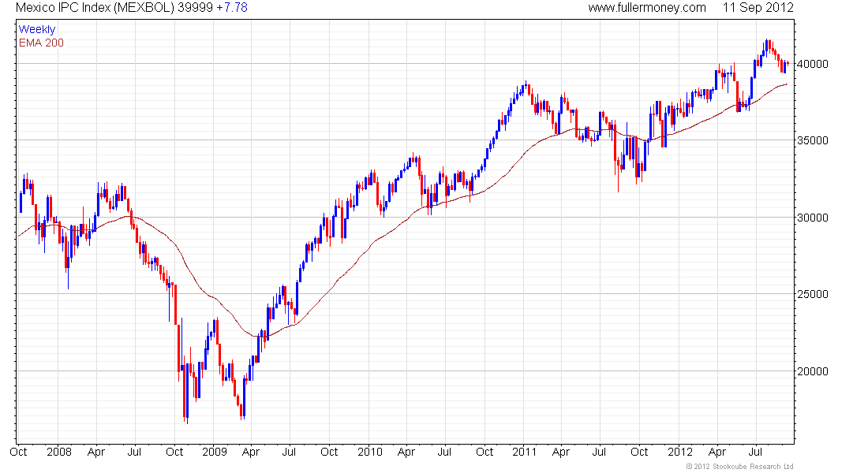Select the '2012' time axis label

[x=679, y=452]
